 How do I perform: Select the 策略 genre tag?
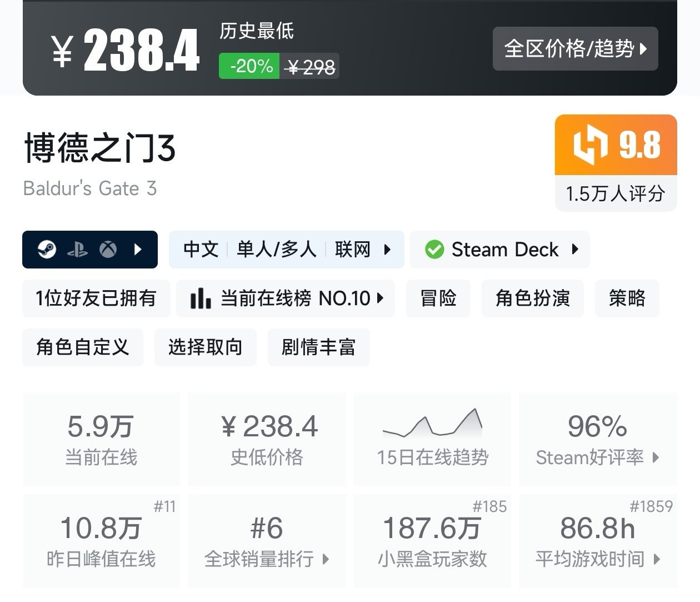[x=627, y=298]
